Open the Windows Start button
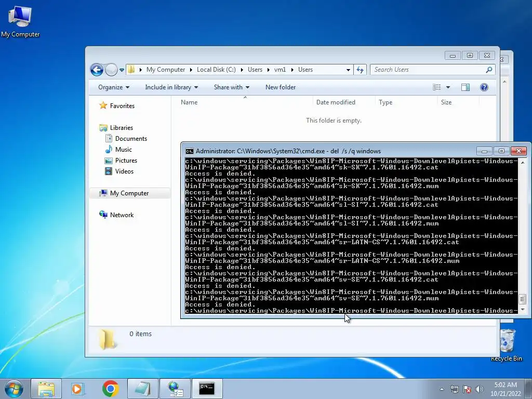532x399 pixels. coord(14,389)
